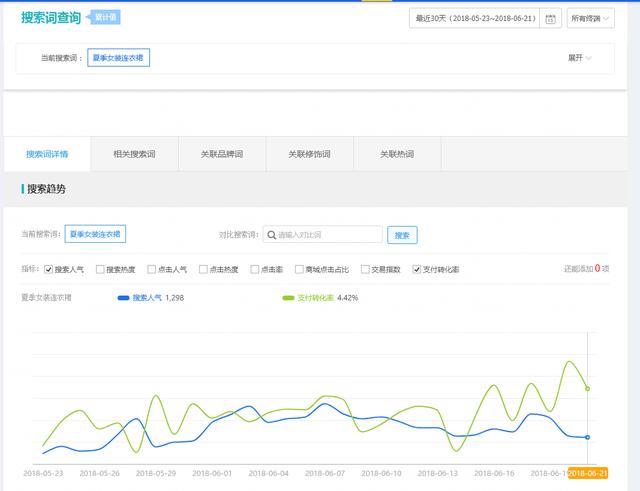Open the calendar date picker icon
The height and width of the screenshot is (491, 640).
550,19
